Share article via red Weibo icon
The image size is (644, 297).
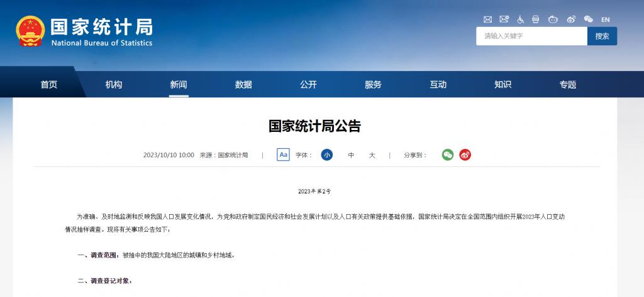coord(465,154)
